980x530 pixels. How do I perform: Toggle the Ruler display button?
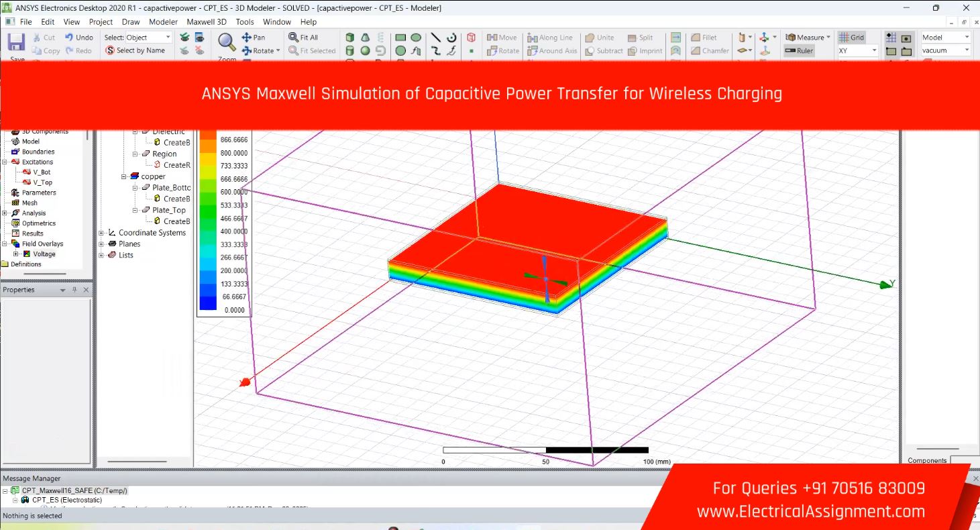coord(799,50)
